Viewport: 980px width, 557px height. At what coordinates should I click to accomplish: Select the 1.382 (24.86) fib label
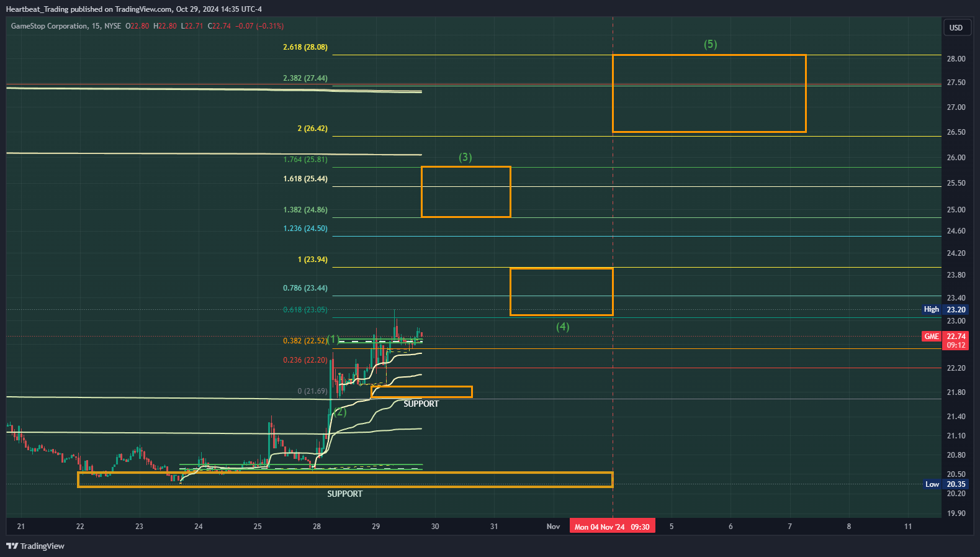(305, 210)
